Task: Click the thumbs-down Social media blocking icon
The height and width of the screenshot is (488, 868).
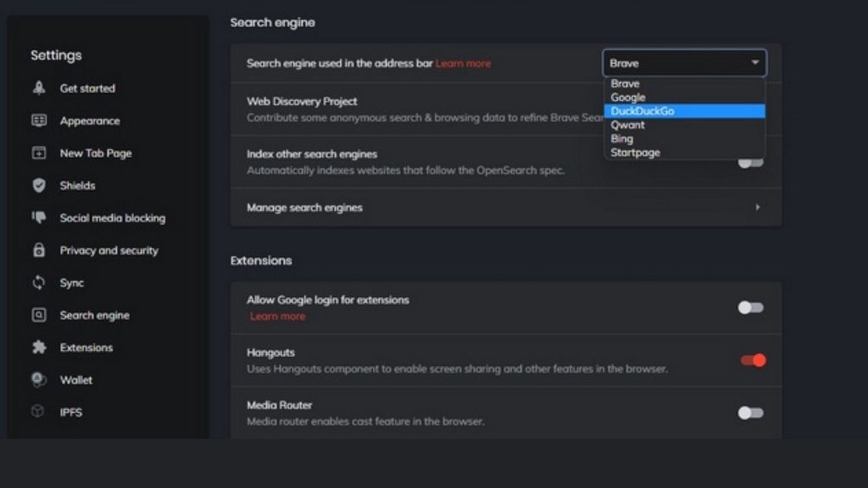Action: (39, 218)
